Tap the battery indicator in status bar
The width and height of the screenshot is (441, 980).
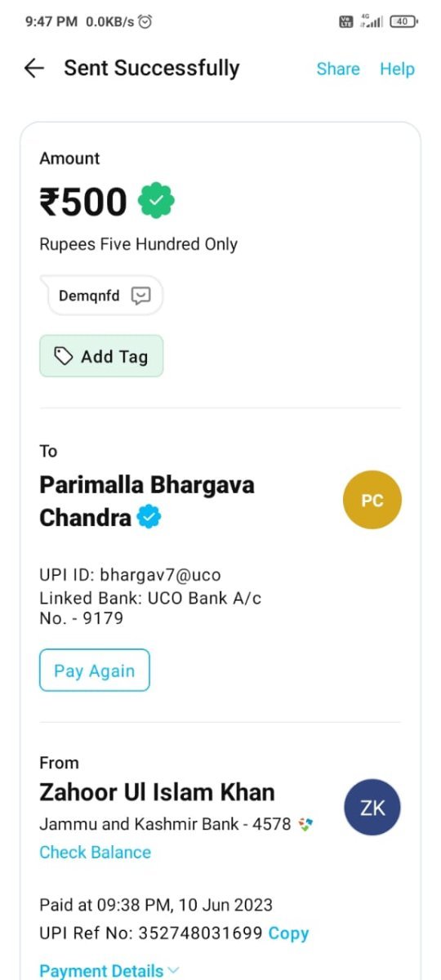403,22
